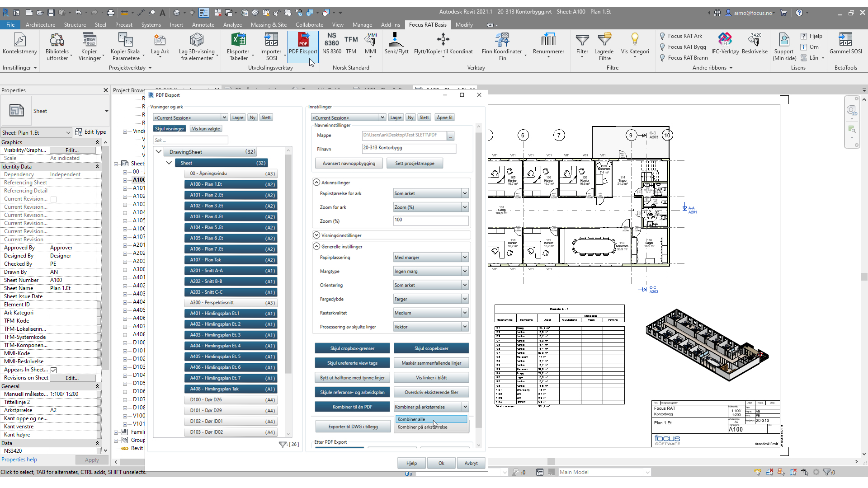Open the Modify ribbon tab
This screenshot has height=488, width=868.
pyautogui.click(x=464, y=25)
